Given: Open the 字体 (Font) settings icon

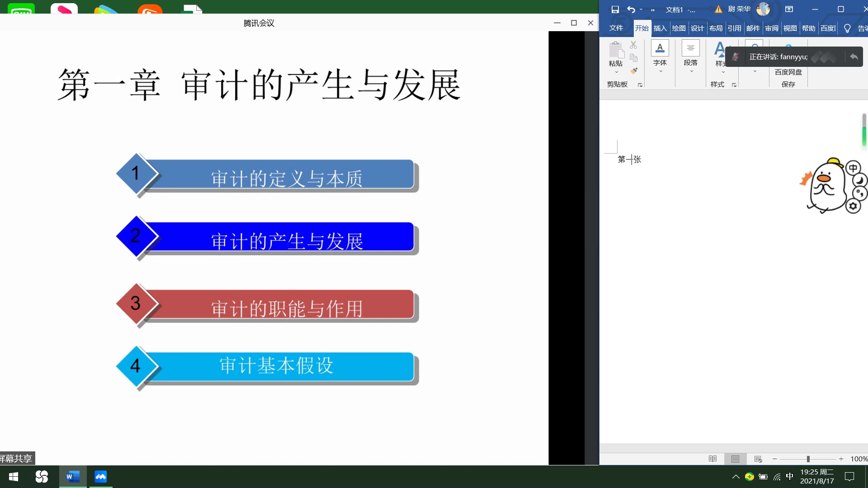Looking at the screenshot, I should pos(660,47).
